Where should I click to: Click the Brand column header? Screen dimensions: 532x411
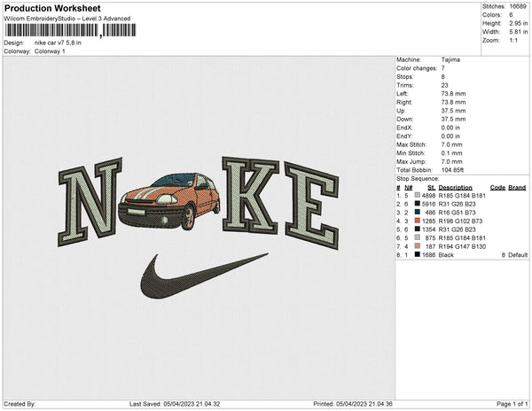[x=517, y=188]
